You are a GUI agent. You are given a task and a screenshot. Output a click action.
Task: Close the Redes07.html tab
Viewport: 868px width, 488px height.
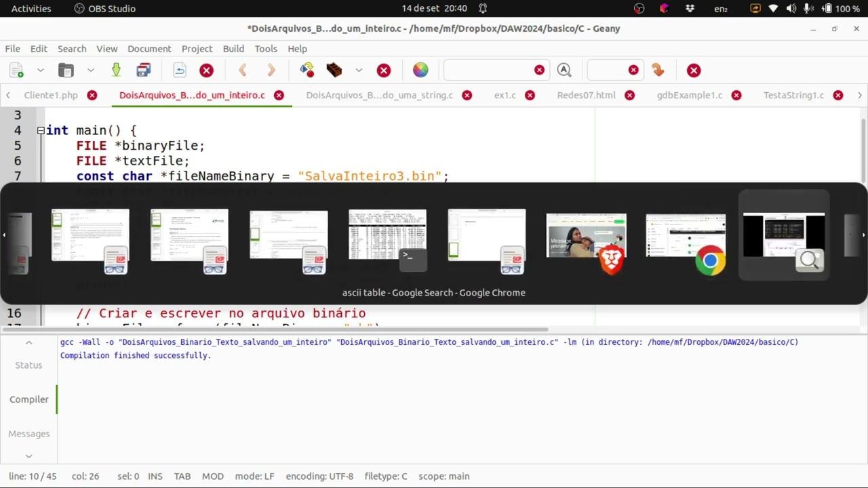pos(629,95)
